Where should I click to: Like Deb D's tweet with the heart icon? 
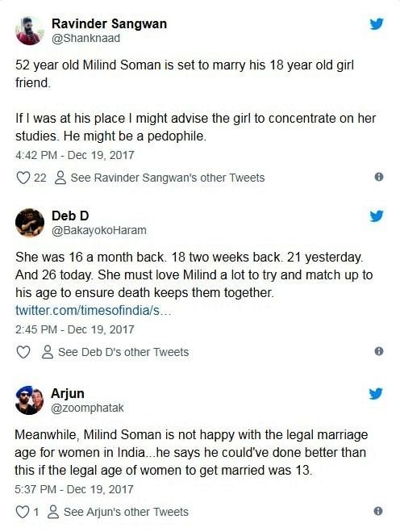23,352
